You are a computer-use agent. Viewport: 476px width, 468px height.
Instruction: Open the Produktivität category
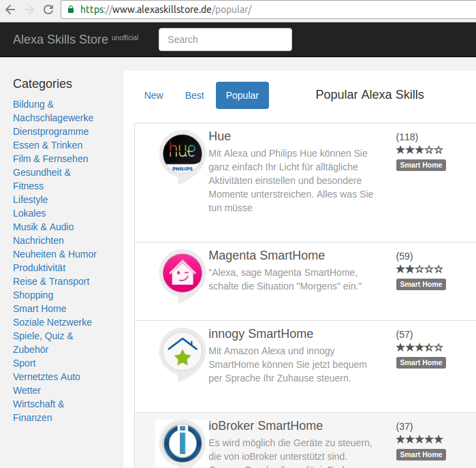[39, 268]
